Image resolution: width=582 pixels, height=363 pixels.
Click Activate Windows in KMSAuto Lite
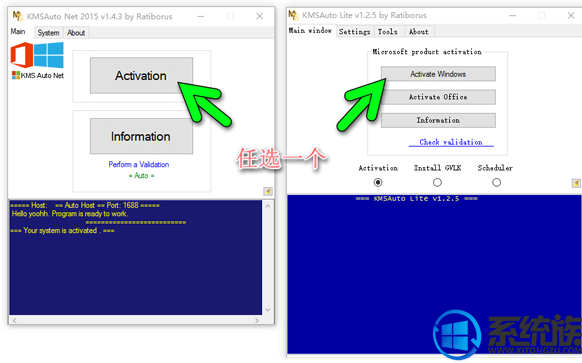(438, 74)
